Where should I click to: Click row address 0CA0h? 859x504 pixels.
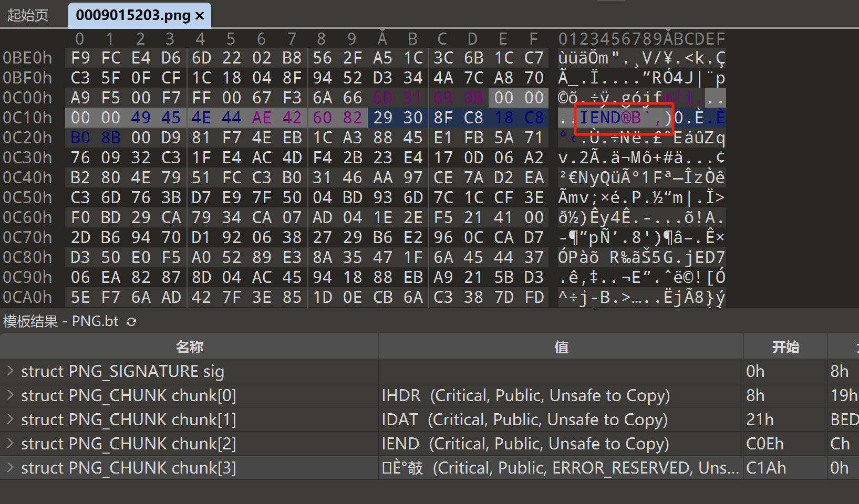coord(28,297)
